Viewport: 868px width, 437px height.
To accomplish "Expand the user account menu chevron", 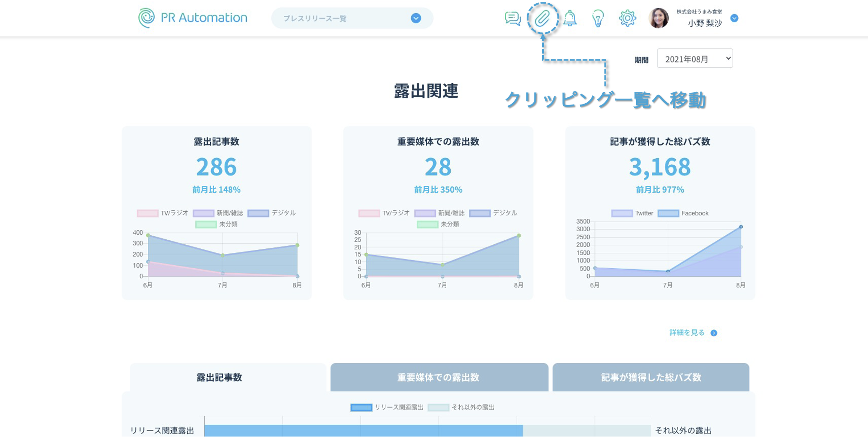I will 735,18.
